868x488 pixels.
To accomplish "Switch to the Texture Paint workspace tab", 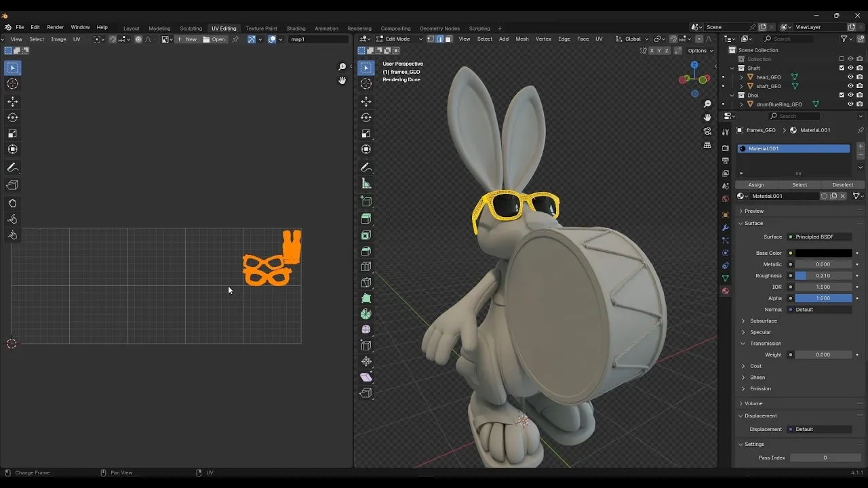I will (x=261, y=28).
